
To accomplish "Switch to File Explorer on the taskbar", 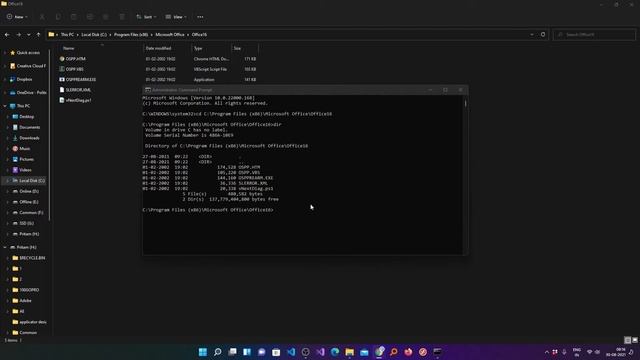I will (x=349, y=352).
